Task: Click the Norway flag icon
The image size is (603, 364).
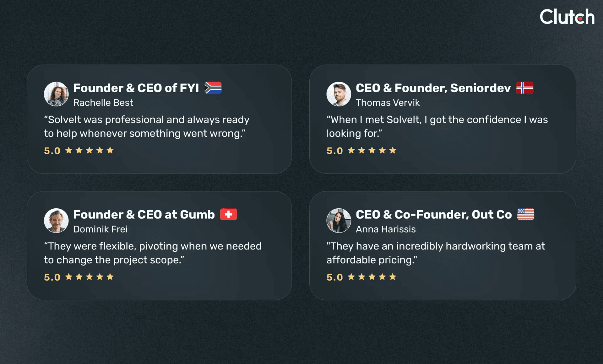Action: click(524, 88)
